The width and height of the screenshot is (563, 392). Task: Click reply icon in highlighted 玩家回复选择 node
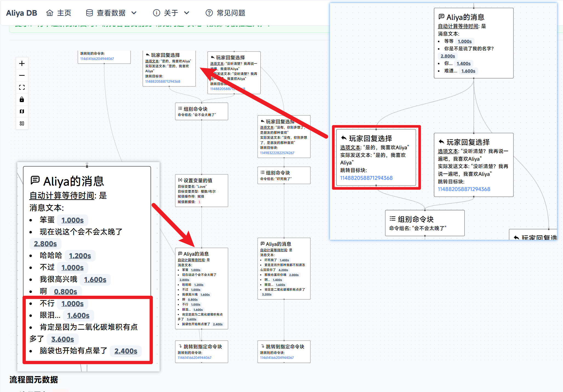coord(344,138)
